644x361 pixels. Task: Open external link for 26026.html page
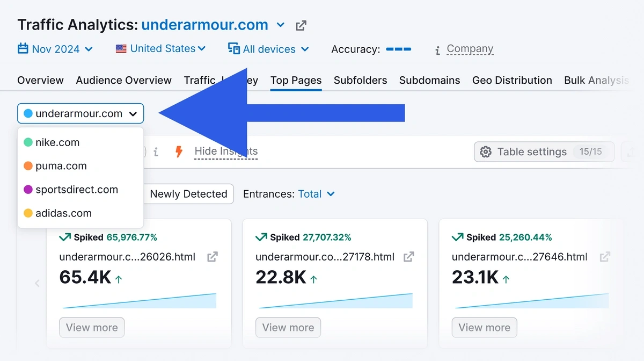pos(213,257)
